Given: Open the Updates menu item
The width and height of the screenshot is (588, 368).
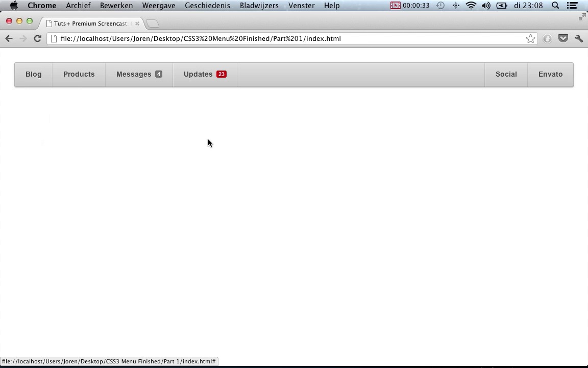Looking at the screenshot, I should 205,74.
